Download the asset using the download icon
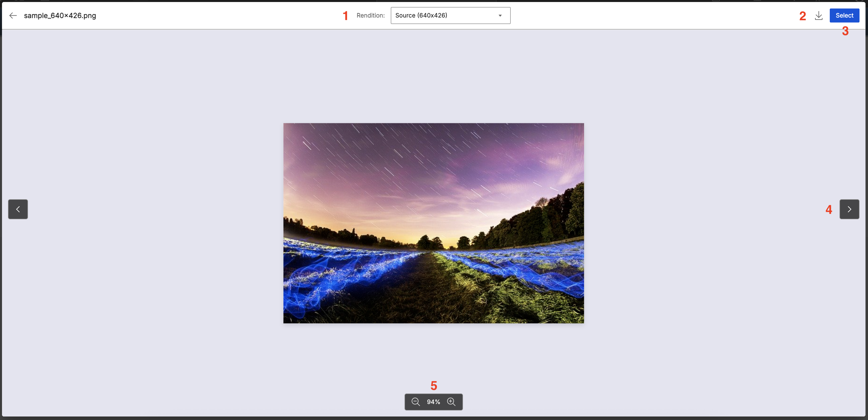The width and height of the screenshot is (868, 420). point(819,15)
